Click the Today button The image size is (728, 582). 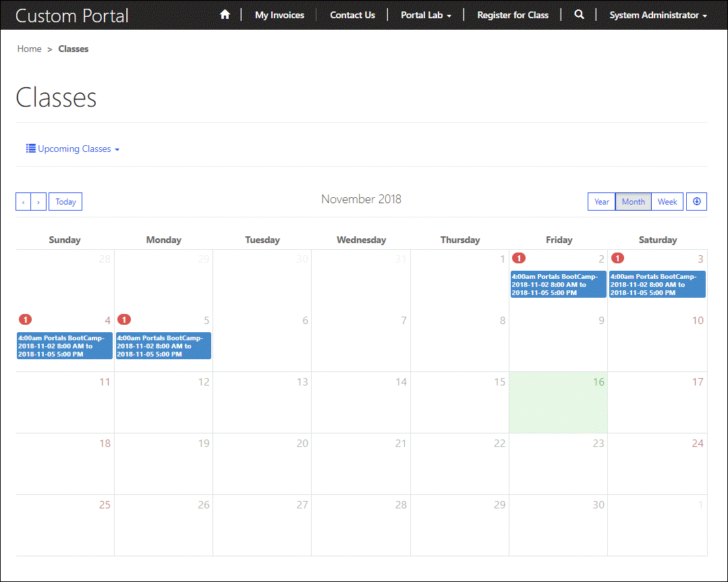[x=65, y=202]
